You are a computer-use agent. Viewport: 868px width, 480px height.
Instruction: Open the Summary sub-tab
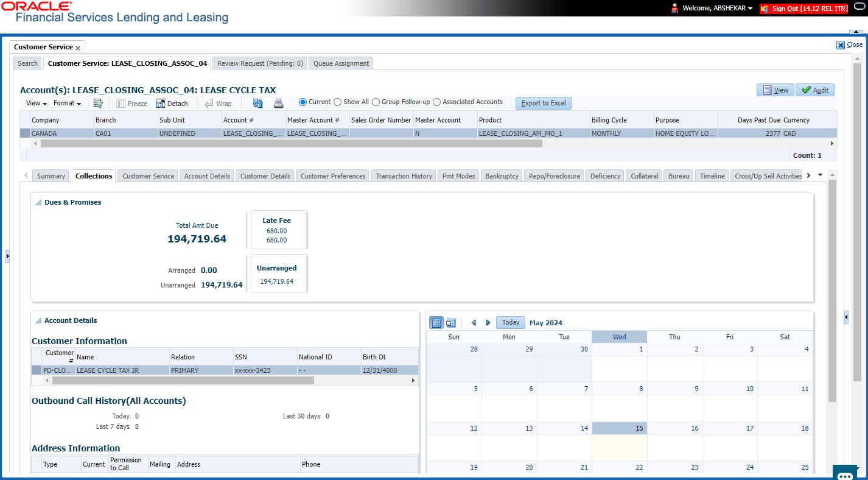51,176
